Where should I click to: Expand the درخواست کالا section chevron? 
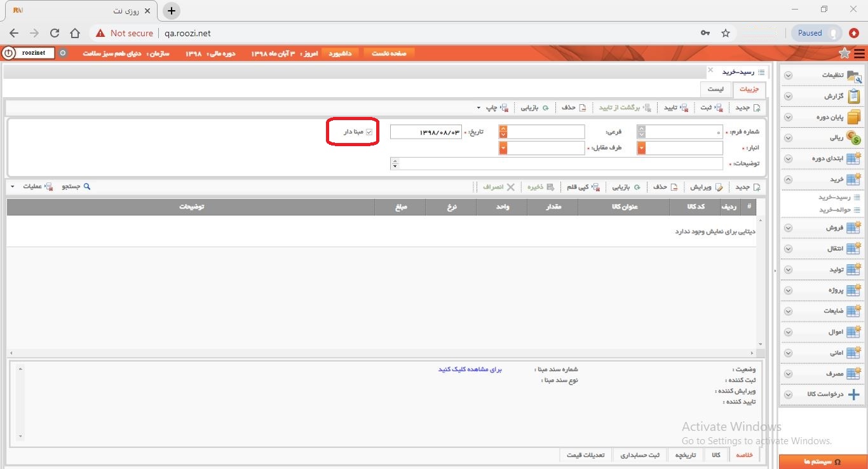[x=788, y=394]
